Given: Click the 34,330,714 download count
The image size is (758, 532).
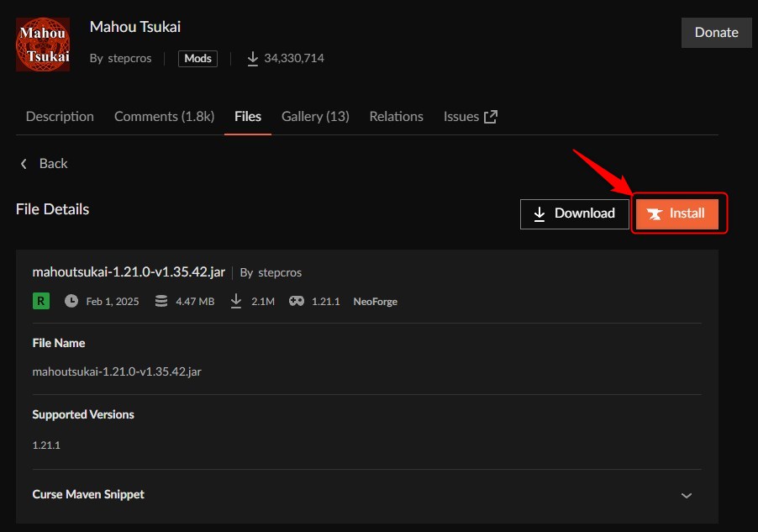Looking at the screenshot, I should (x=294, y=58).
